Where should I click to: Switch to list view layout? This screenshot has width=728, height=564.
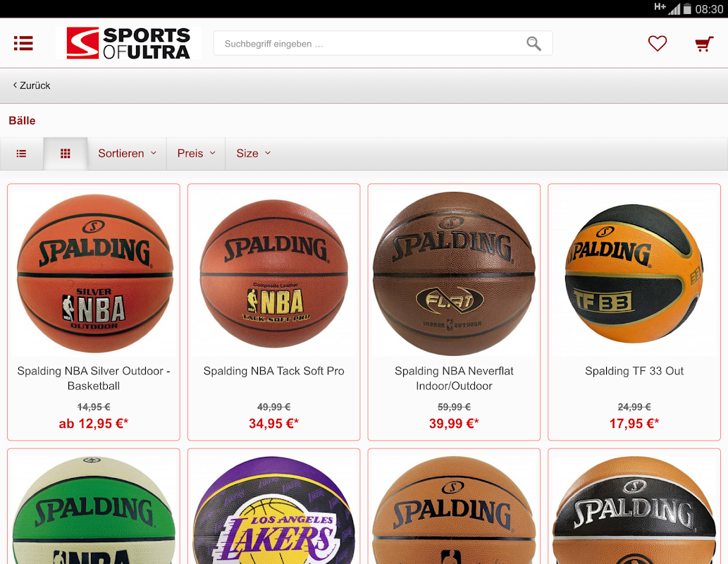(x=21, y=153)
